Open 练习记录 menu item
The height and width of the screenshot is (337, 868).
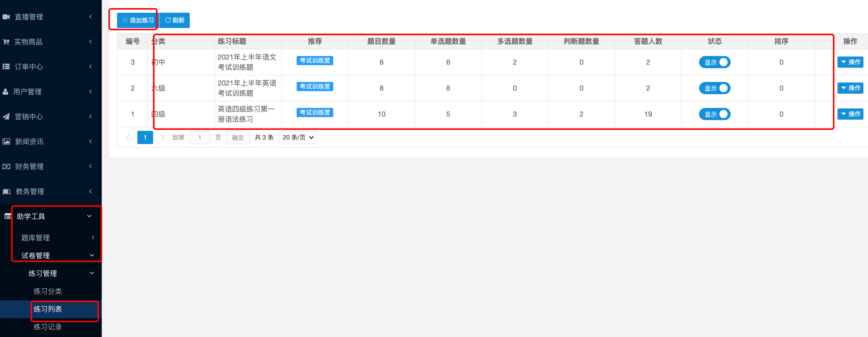point(51,327)
